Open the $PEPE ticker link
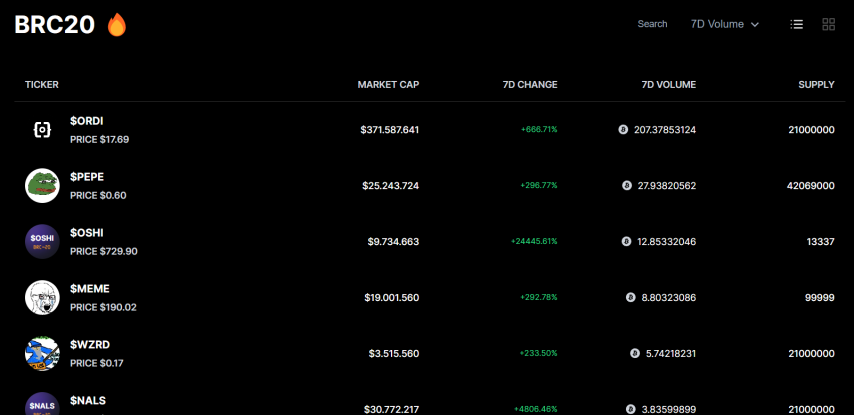This screenshot has width=854, height=415. (87, 177)
